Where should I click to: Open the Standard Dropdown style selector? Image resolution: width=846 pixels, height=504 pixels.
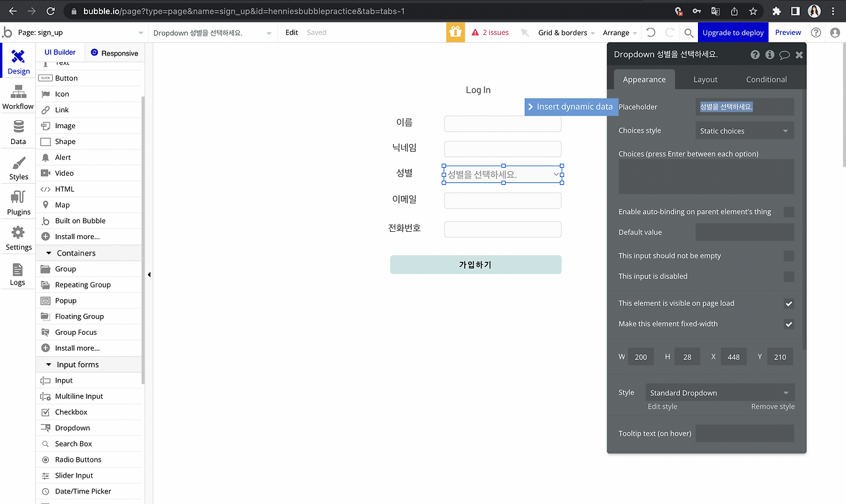(719, 392)
